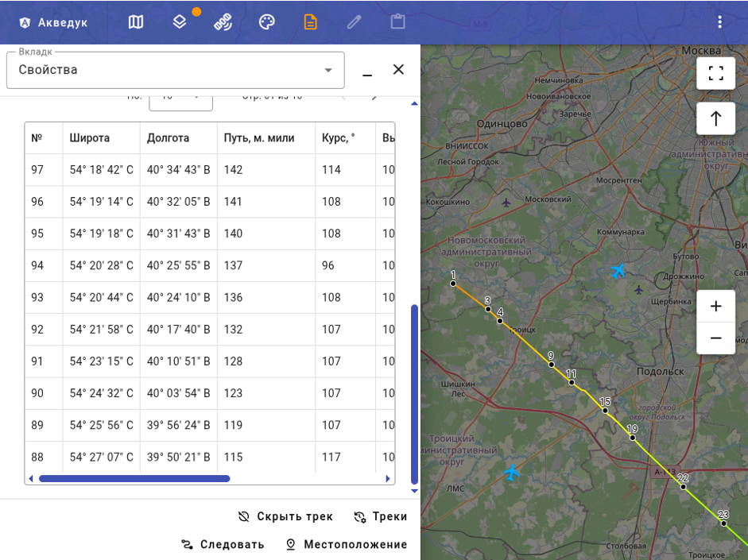
Task: Select track point 15 on the map
Action: pos(605,411)
